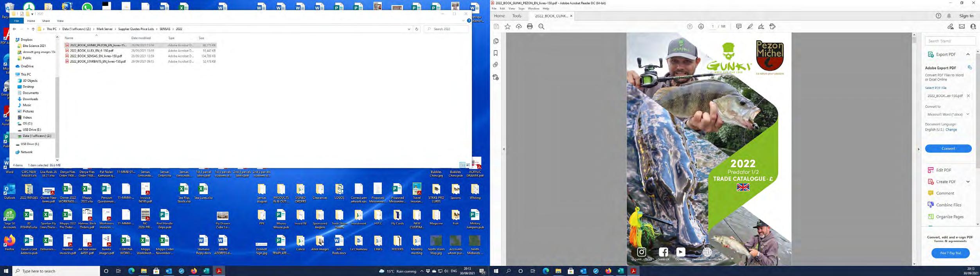Open attachments paperclip panel in Acrobat

pyautogui.click(x=496, y=65)
